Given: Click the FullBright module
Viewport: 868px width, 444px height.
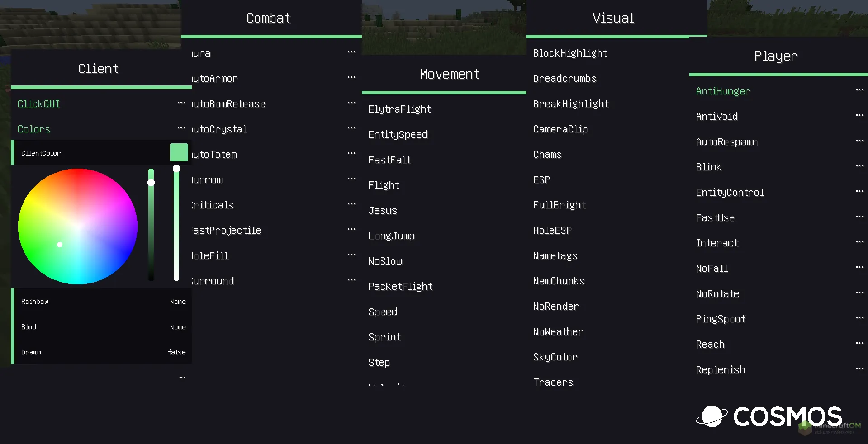Looking at the screenshot, I should click(559, 205).
